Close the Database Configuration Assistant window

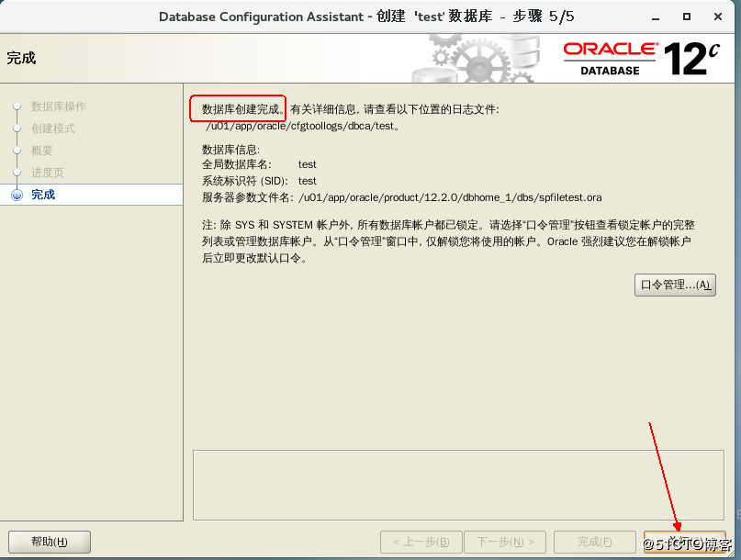pos(718,17)
